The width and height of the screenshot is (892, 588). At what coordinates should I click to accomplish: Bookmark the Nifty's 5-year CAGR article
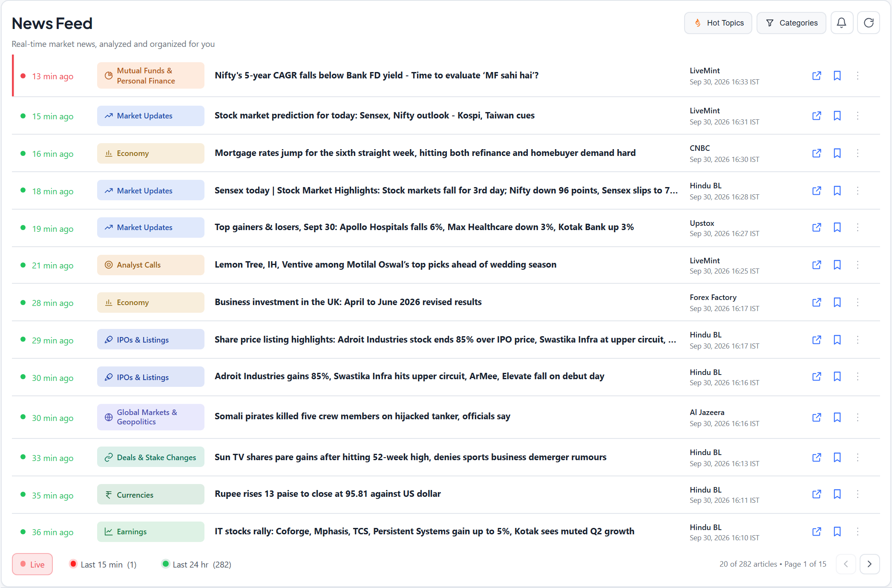(x=837, y=76)
